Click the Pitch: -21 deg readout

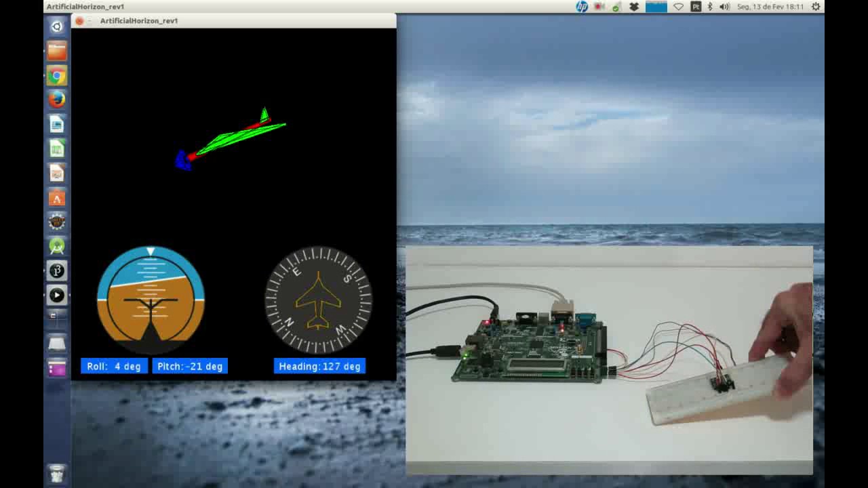[x=190, y=366]
